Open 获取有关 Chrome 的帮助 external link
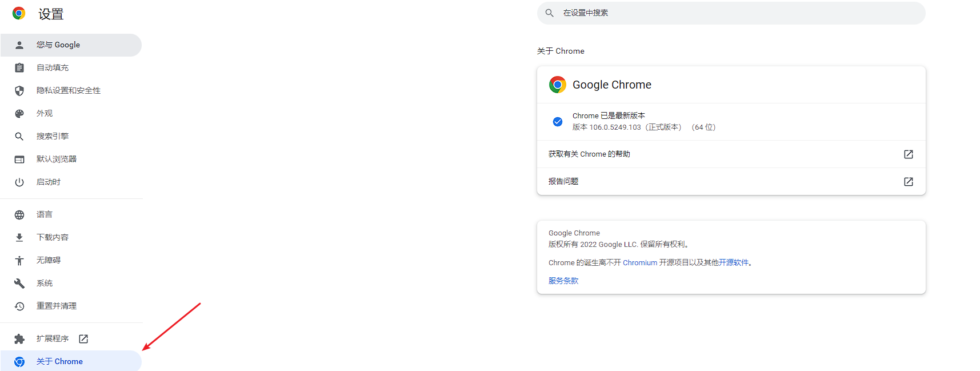Viewport: 980px width, 371px height. pos(908,154)
